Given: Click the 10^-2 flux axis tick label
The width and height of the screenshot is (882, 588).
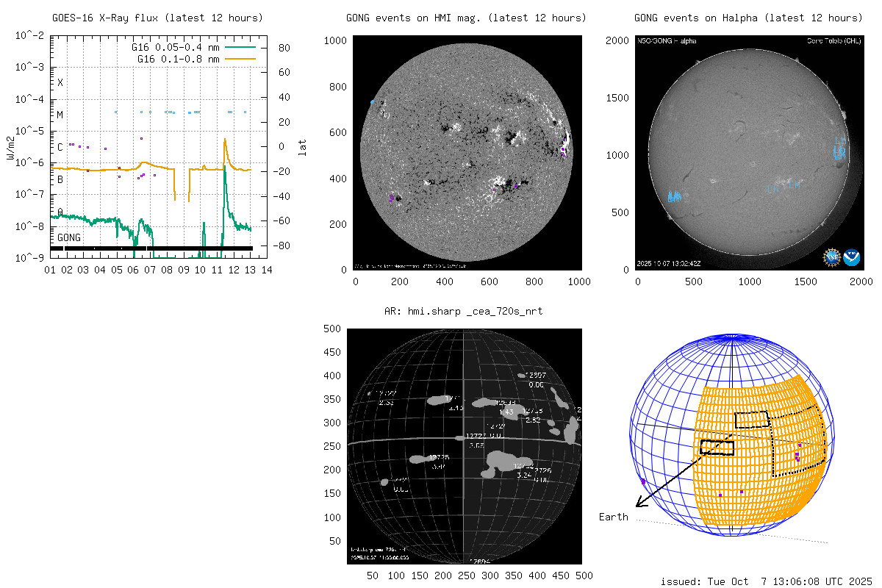Looking at the screenshot, I should pos(31,37).
